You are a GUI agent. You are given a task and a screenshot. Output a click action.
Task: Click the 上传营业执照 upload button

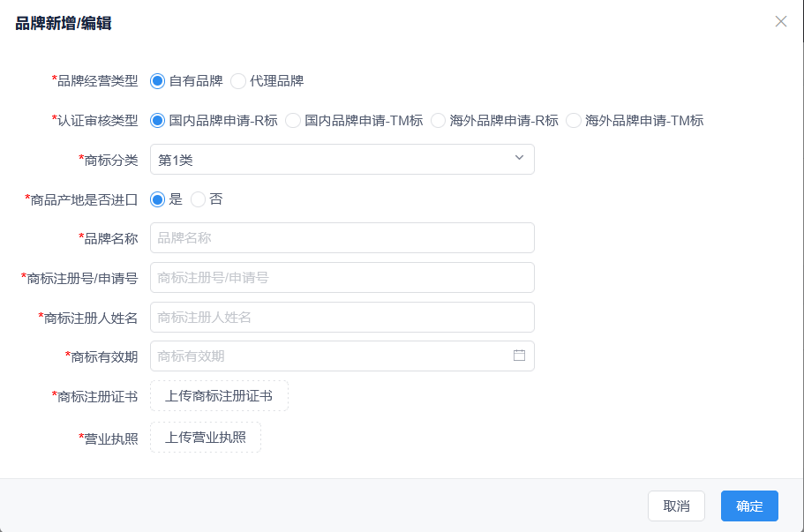[x=205, y=438]
